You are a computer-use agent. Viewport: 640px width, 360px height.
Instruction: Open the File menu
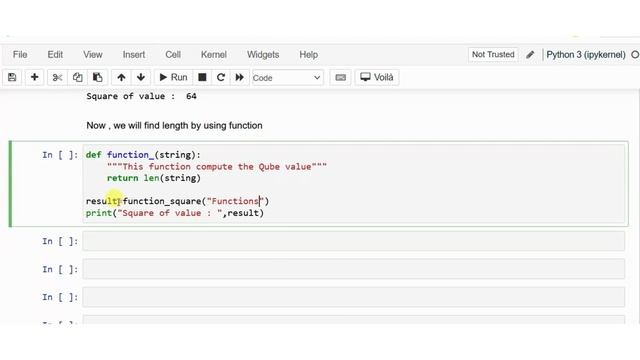tap(20, 54)
